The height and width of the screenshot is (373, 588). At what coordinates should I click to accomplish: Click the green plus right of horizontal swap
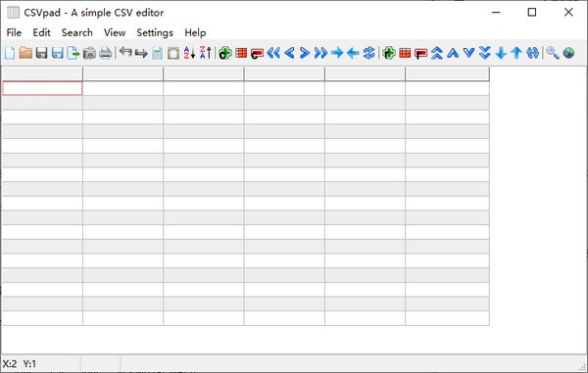(x=389, y=53)
